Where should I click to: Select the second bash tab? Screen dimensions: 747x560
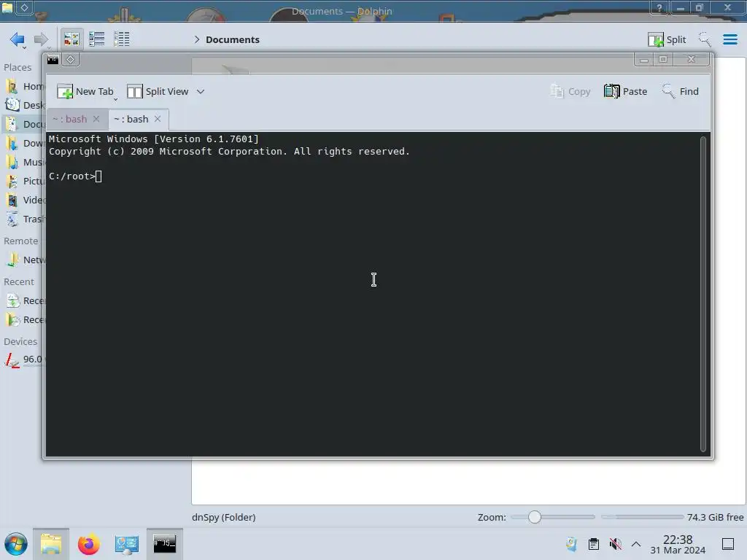[131, 119]
